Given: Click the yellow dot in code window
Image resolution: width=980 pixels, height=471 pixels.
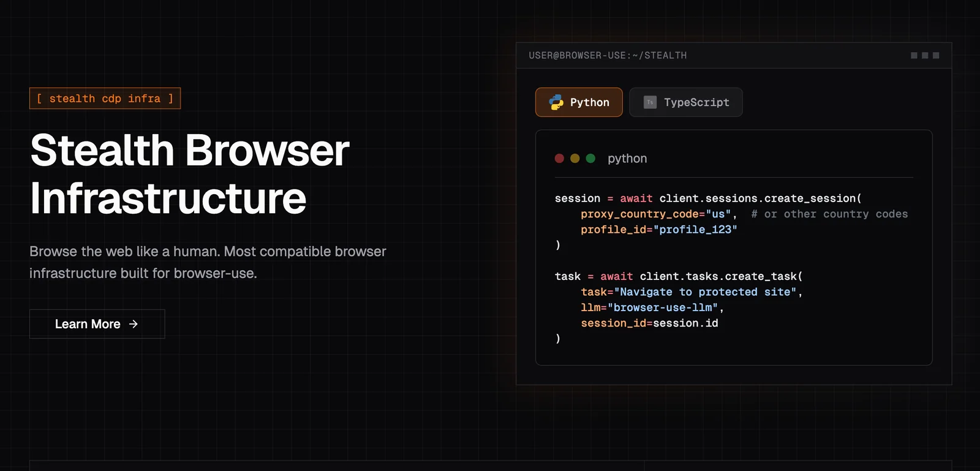Looking at the screenshot, I should 575,159.
